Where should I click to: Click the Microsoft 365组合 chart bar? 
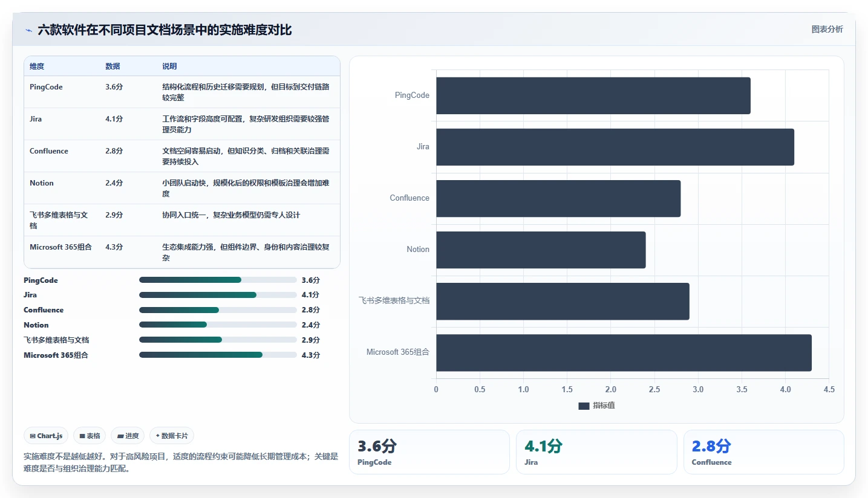(x=624, y=352)
